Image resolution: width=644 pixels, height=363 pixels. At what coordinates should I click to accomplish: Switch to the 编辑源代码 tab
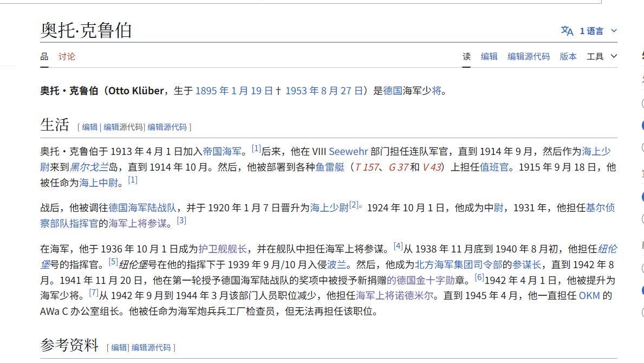(x=528, y=56)
